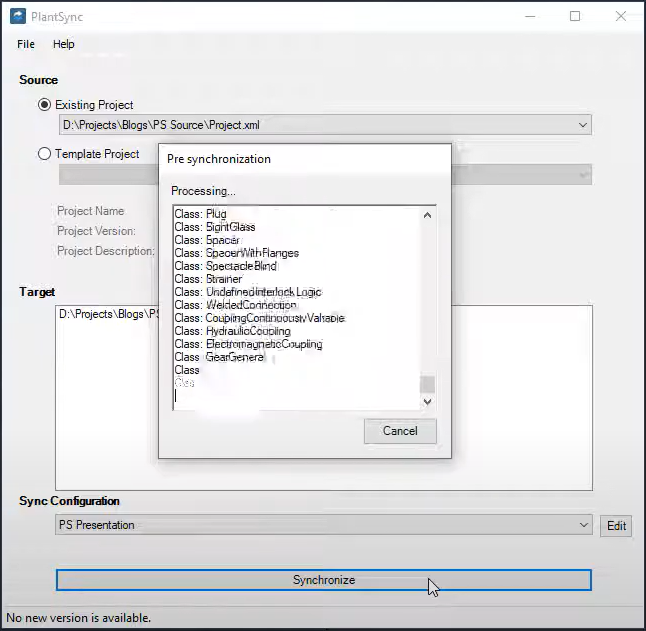Select the Template Project radio button
The height and width of the screenshot is (631, 646).
pos(44,154)
